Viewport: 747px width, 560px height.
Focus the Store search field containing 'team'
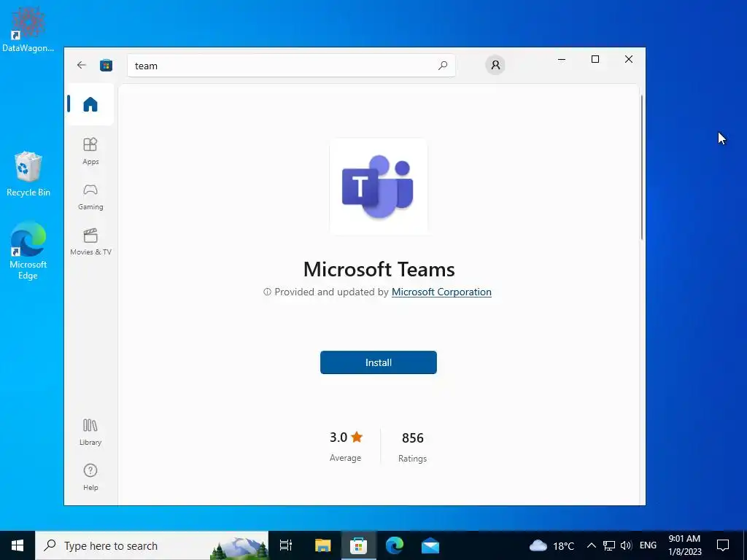(x=291, y=65)
